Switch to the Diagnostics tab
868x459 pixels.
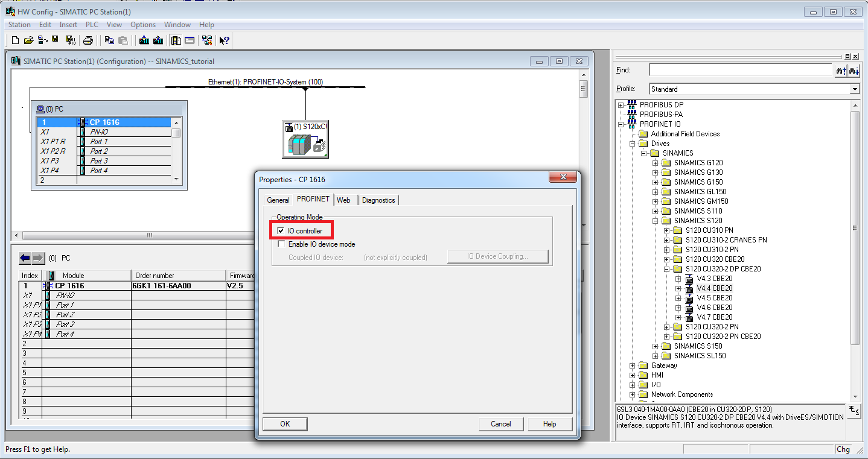point(378,200)
